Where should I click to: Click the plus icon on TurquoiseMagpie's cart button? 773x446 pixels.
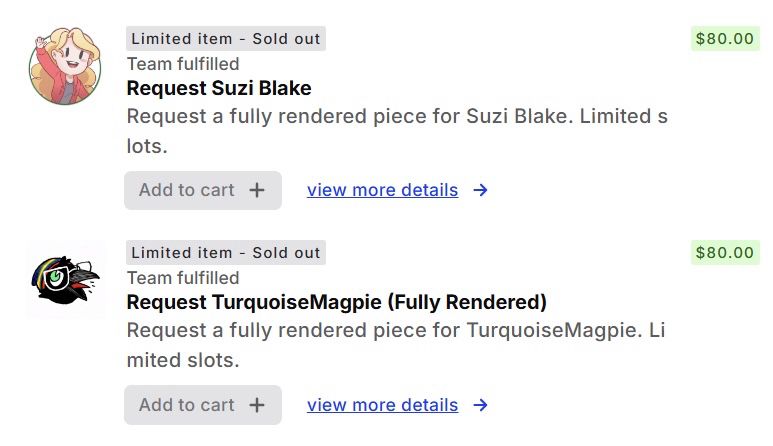[257, 405]
